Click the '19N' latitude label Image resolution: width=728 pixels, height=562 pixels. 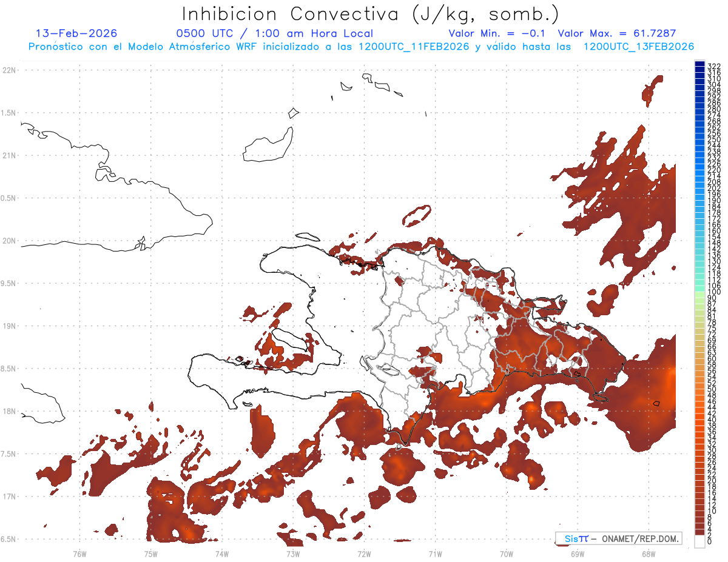point(9,326)
